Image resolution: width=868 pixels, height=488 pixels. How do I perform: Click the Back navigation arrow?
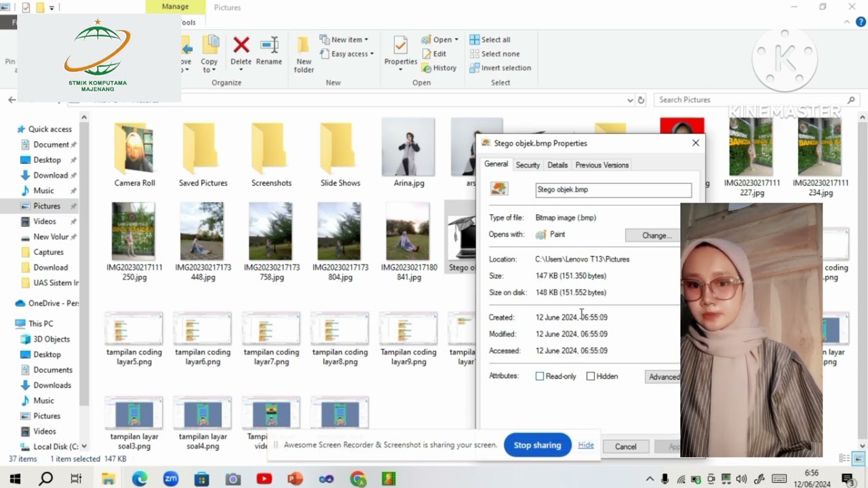(12, 100)
